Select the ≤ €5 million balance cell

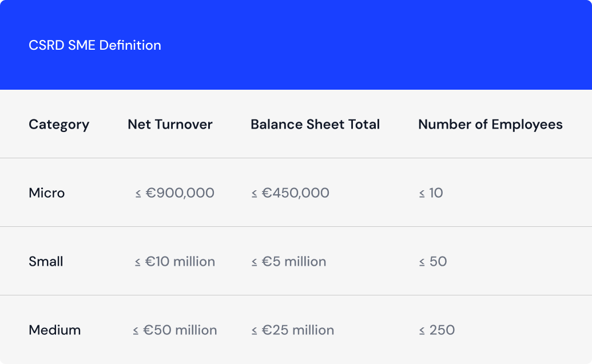point(288,262)
